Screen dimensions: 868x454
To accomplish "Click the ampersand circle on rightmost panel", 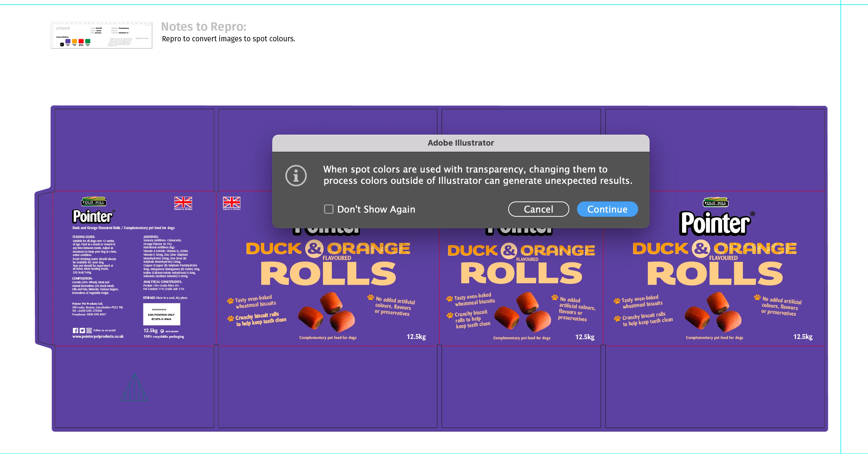I will point(701,249).
